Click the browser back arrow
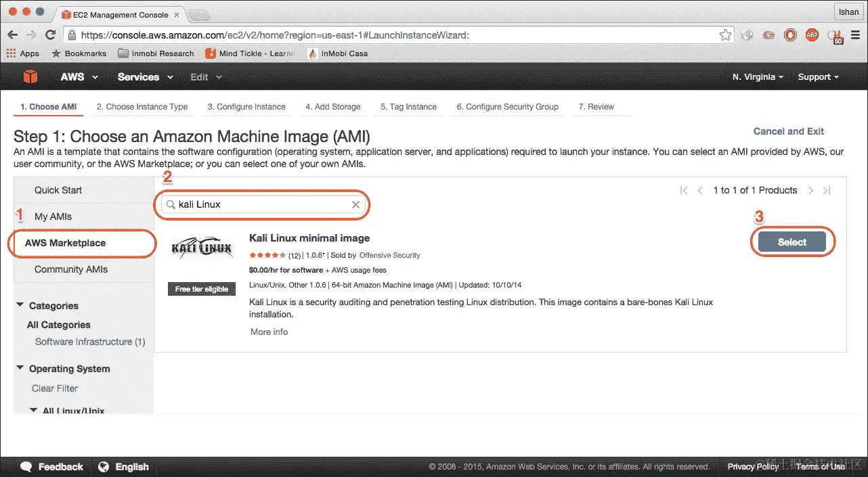868x477 pixels. 13,35
